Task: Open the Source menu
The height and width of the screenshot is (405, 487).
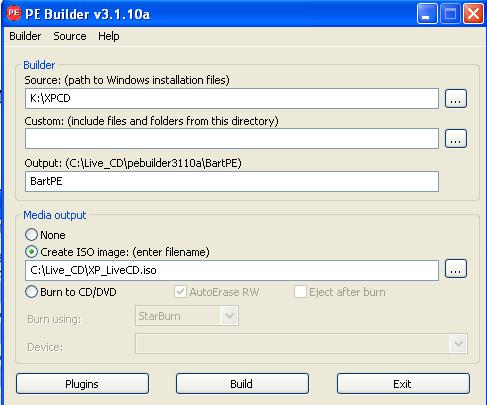Action: [70, 36]
